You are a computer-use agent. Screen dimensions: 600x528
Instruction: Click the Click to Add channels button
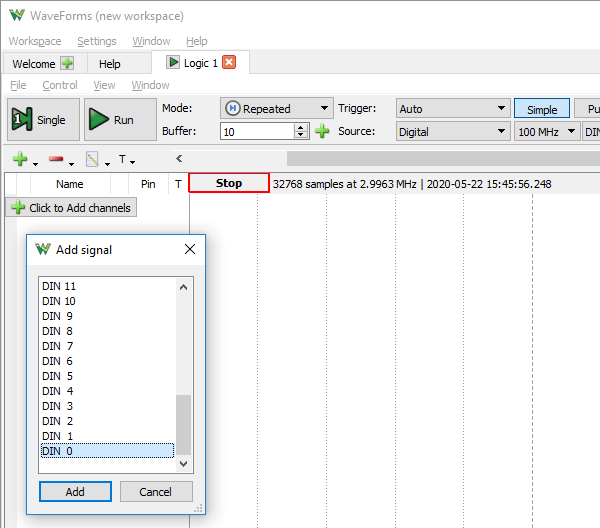(x=71, y=207)
